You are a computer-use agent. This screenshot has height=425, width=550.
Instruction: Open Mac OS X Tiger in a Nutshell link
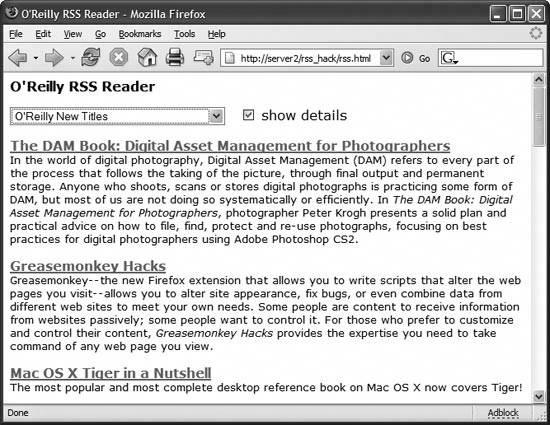[x=110, y=373]
